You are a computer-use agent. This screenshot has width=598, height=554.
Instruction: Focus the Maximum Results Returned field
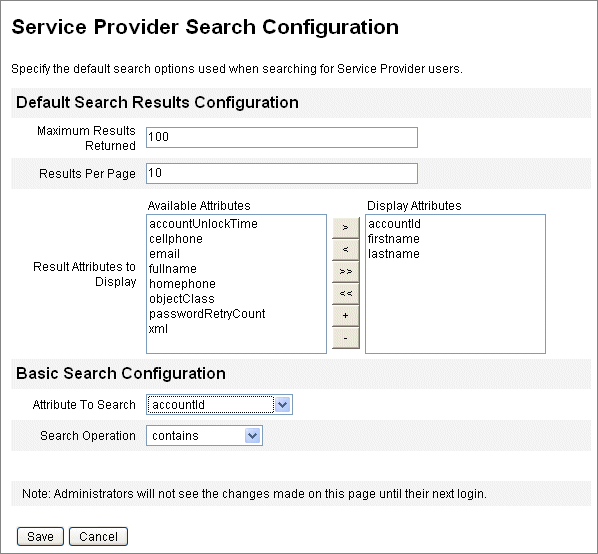[282, 137]
